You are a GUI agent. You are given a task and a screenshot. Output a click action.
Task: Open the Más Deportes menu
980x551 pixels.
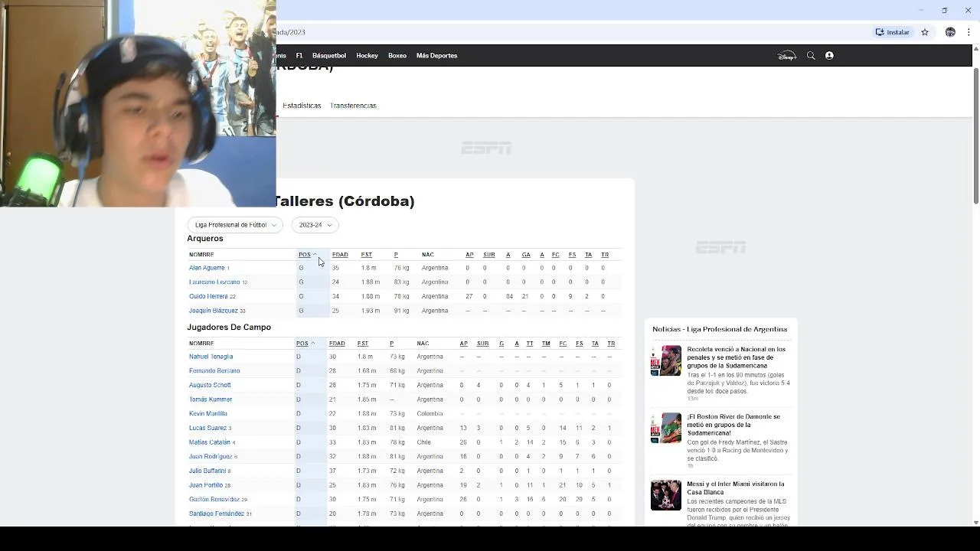click(436, 56)
